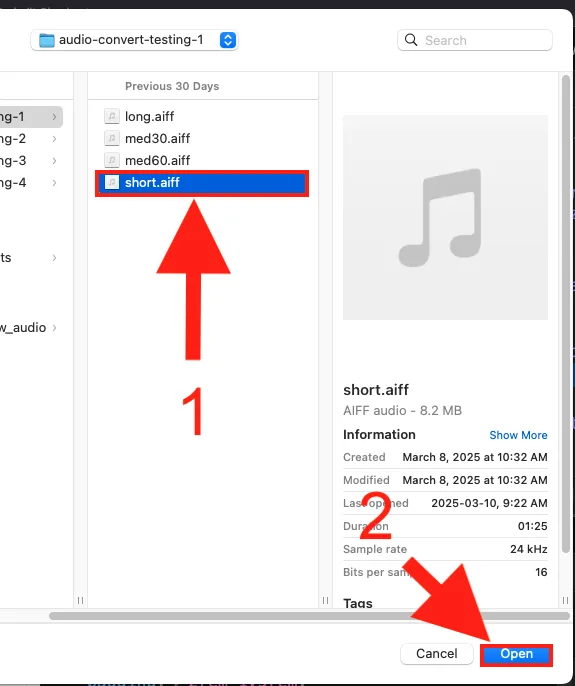Expand the folder ending in ng-1 chevron

(54, 117)
